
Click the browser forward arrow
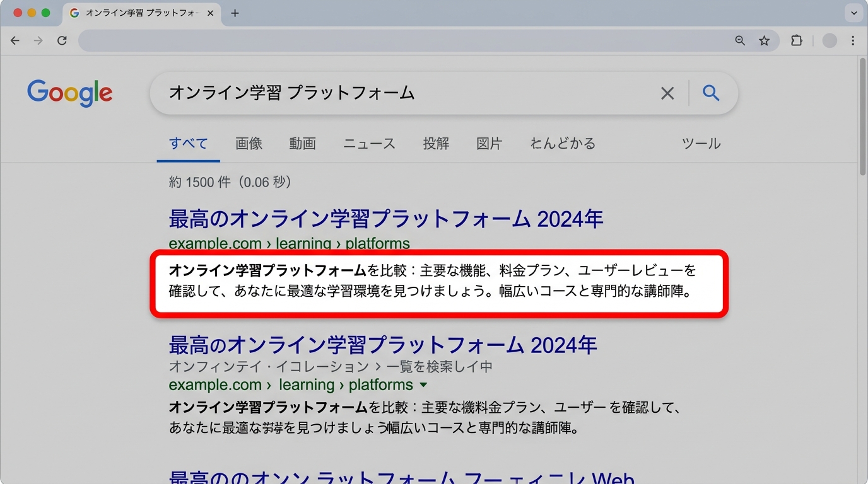point(38,40)
